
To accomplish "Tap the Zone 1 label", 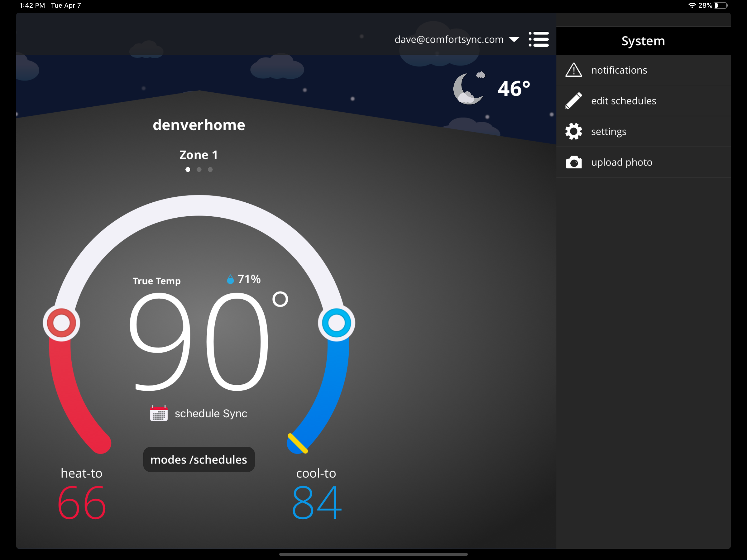I will pos(199,155).
